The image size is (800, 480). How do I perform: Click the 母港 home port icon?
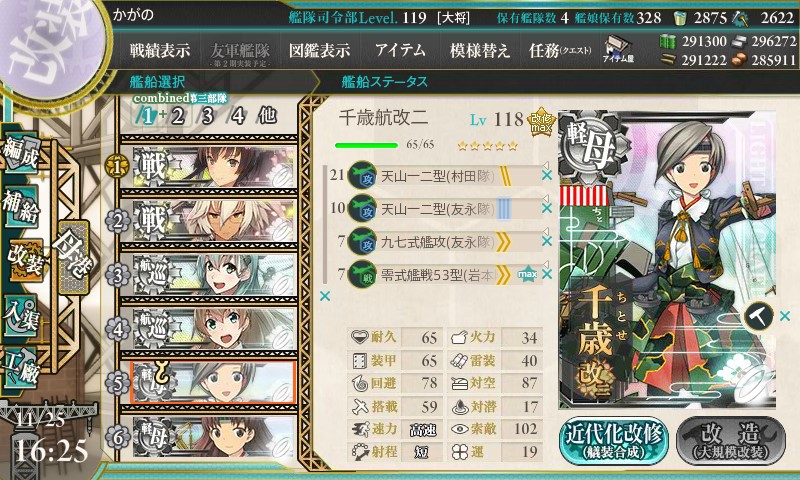[x=74, y=257]
